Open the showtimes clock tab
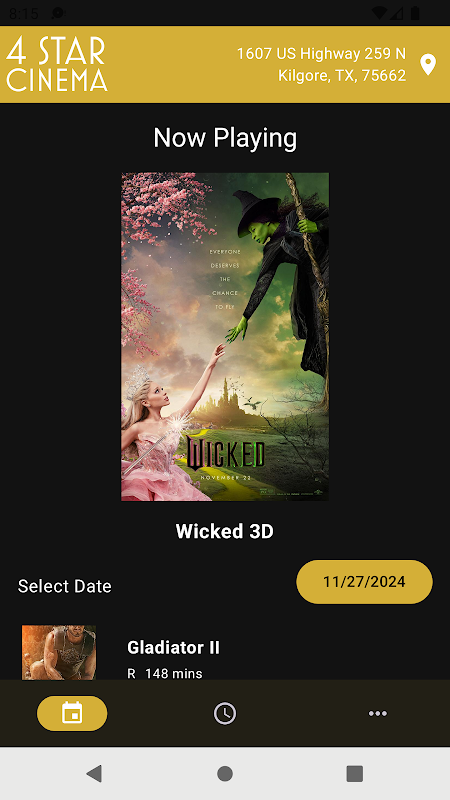The height and width of the screenshot is (800, 450). click(225, 713)
